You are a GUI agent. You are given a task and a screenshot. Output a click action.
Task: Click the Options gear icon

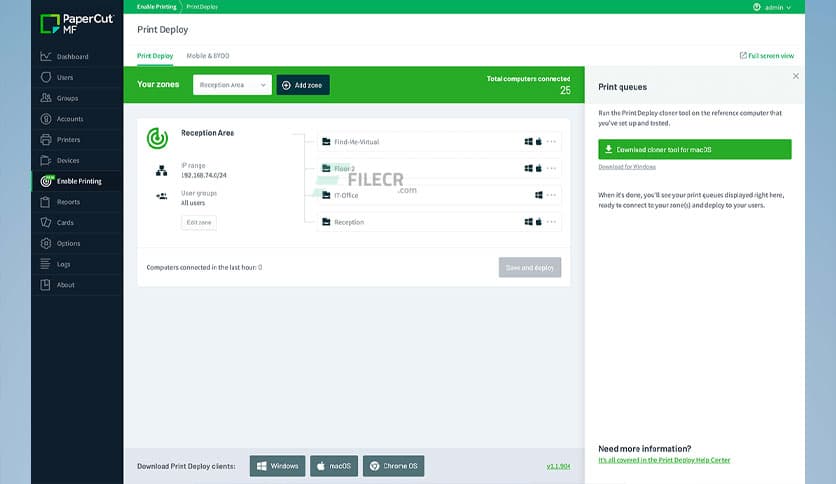tap(46, 243)
